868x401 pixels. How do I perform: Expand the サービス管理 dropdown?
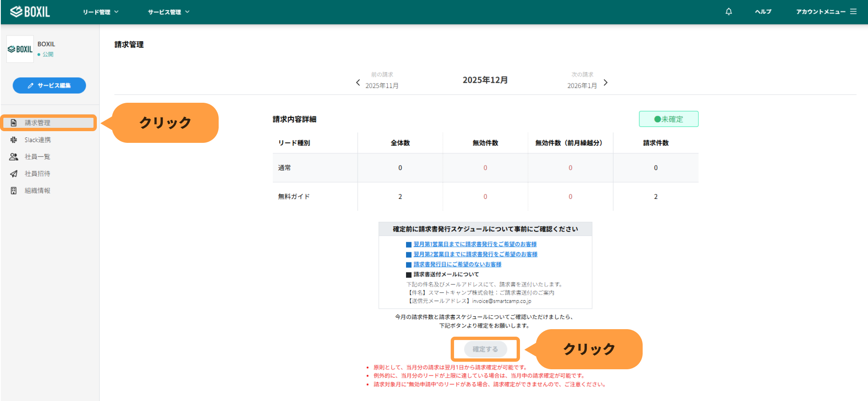[x=168, y=12]
